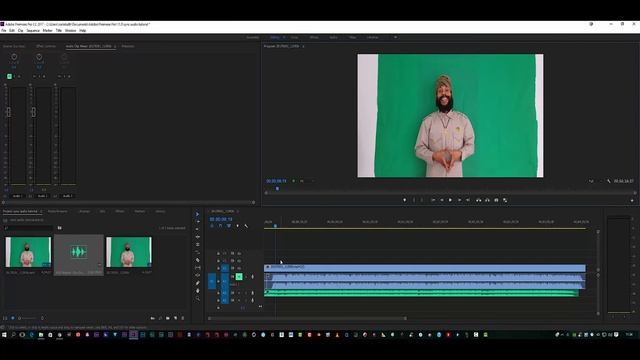Screen dimensions: 640x360
Task: Click the Lift button in Program monitor
Action: [x=478, y=200]
